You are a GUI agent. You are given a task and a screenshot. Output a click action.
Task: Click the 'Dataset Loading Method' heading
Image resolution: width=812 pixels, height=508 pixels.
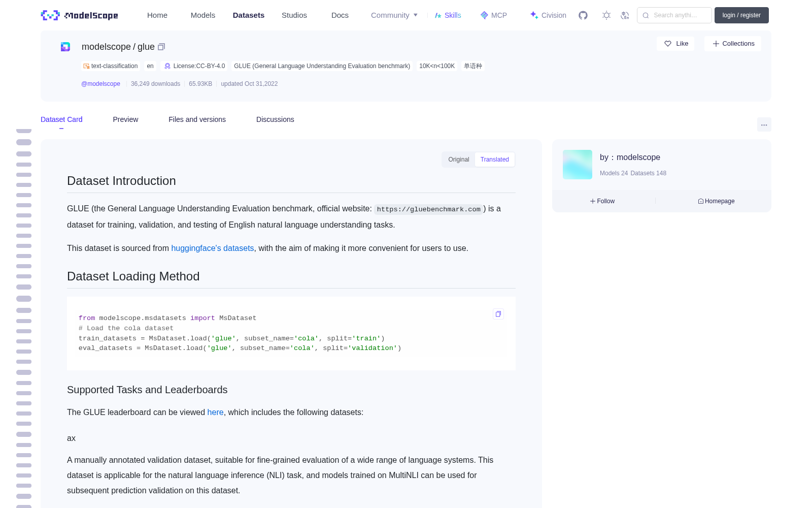[133, 276]
